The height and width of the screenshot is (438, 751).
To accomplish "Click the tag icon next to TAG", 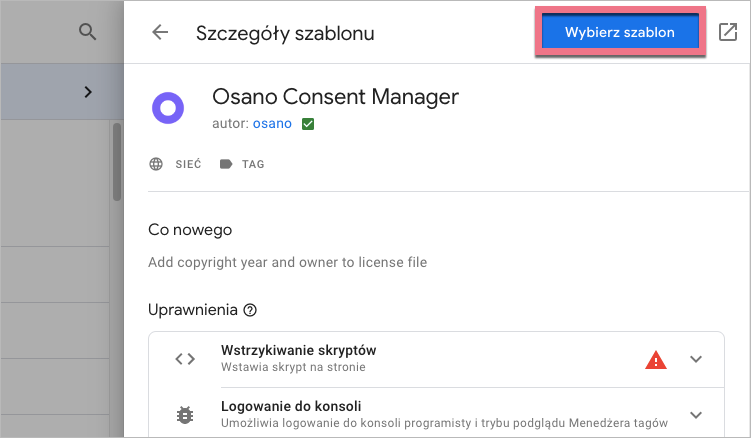I will tap(225, 164).
